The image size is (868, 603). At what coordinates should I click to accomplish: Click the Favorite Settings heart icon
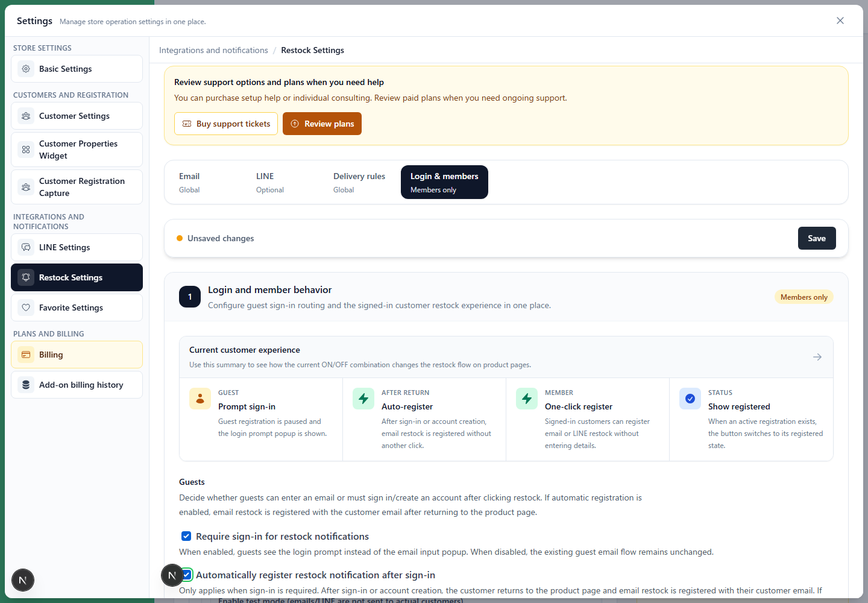[x=26, y=308]
